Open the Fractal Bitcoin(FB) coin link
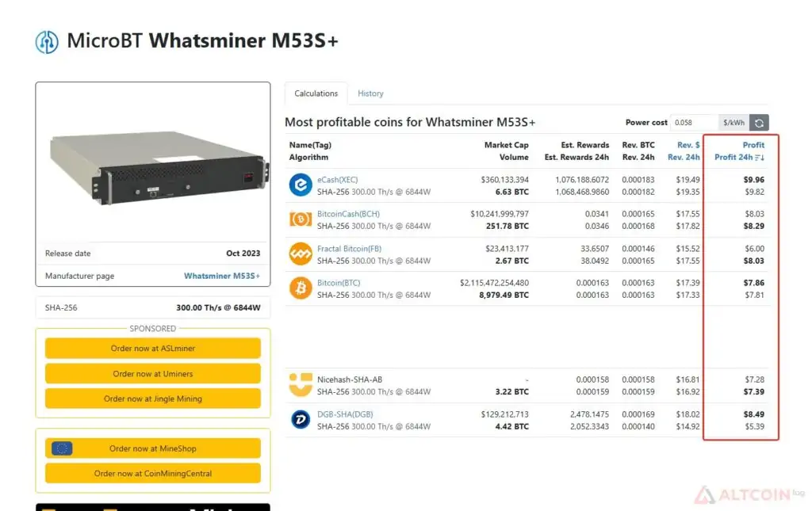This screenshot has height=511, width=812. tap(349, 248)
